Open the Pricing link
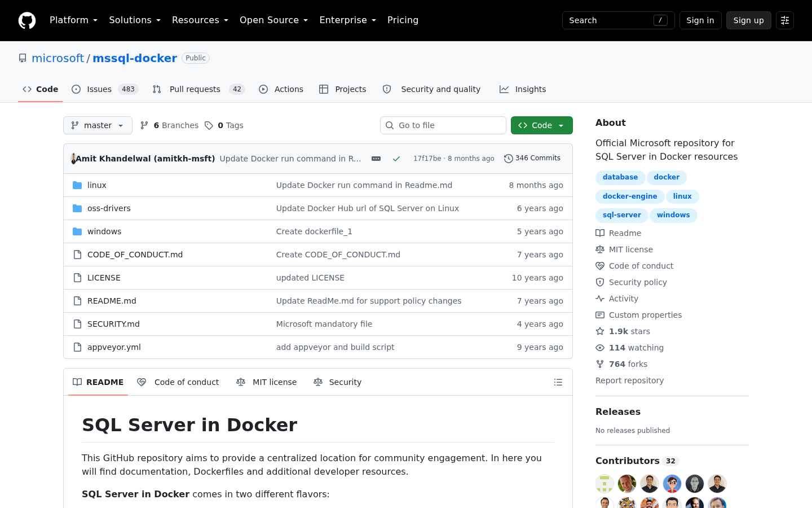The image size is (812, 508). [403, 20]
